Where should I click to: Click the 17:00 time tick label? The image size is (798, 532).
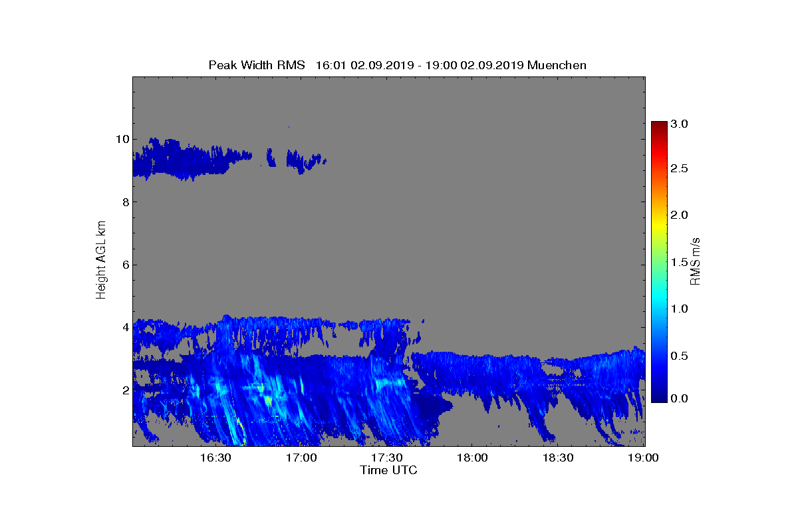pos(302,458)
